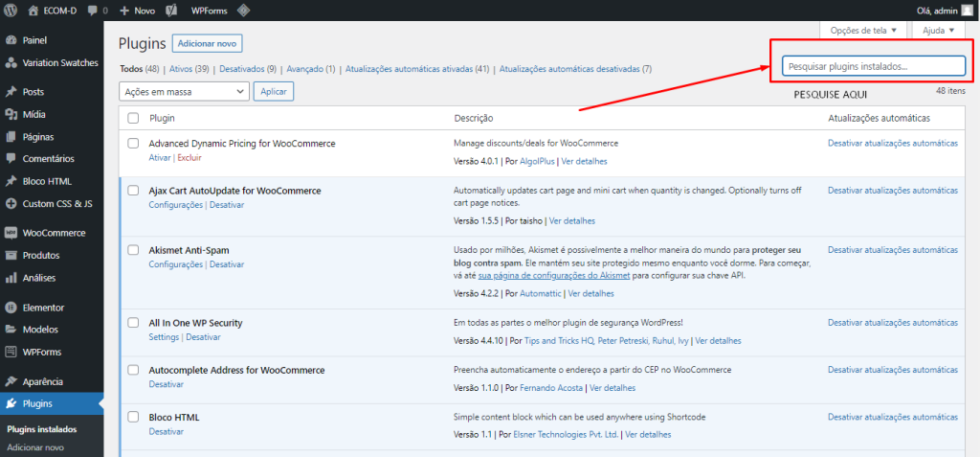Click the Plugins plug icon
980x457 pixels.
pyautogui.click(x=11, y=403)
